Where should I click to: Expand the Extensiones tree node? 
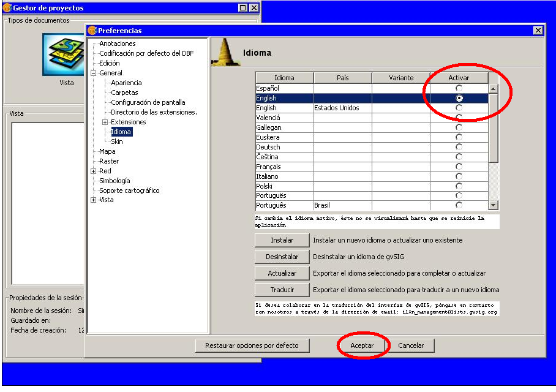point(105,122)
